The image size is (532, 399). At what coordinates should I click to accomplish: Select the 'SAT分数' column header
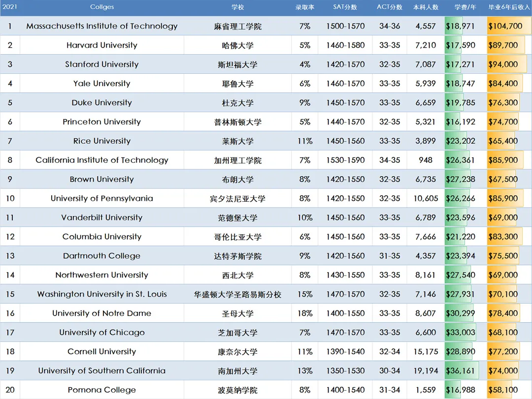point(345,7)
